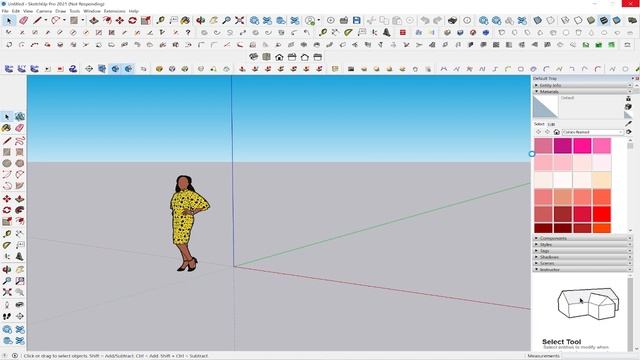Open the Line tool dropdown arrow
The height and width of the screenshot is (360, 640).
45,20
